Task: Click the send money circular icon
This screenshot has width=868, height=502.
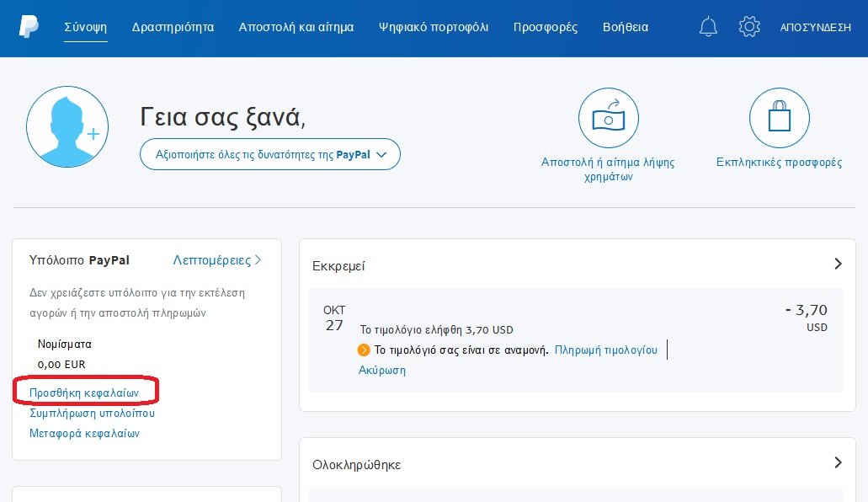Action: tap(609, 118)
